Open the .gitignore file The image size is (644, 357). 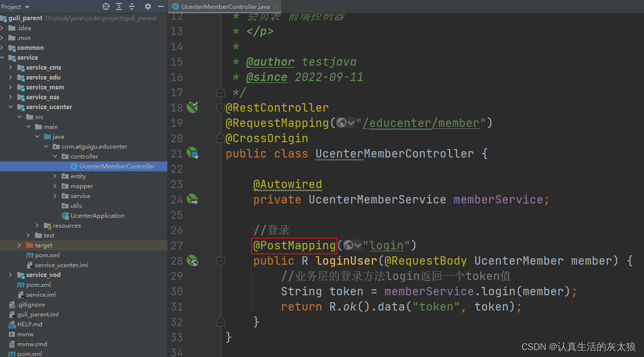[x=31, y=305]
